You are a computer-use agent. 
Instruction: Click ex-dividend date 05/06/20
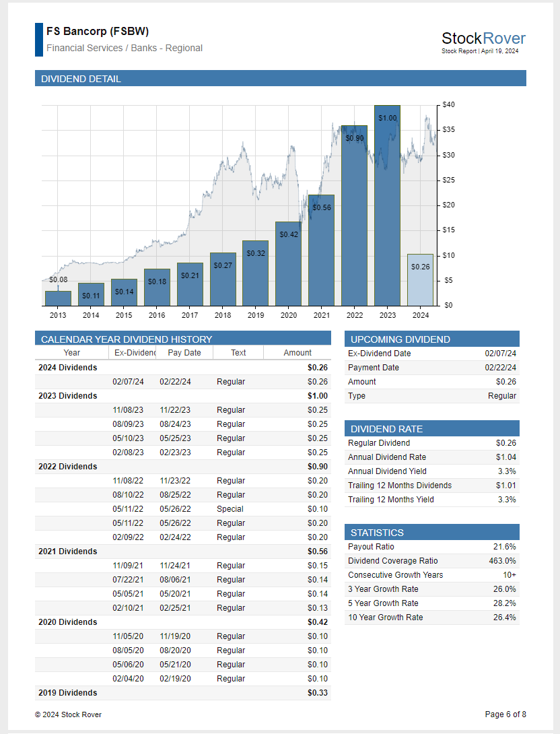128,664
